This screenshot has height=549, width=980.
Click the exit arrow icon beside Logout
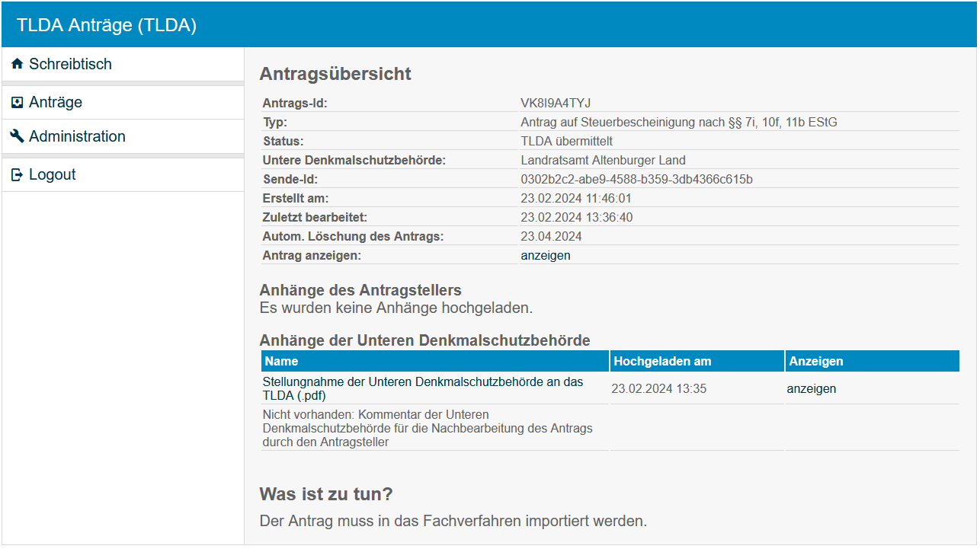pos(18,175)
